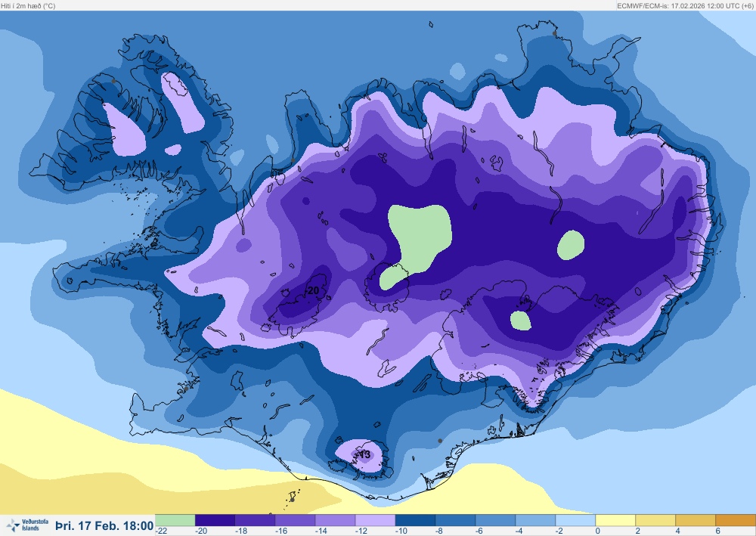Pick the legend swatch right of the 4 label
Screen dimensions: 756x536
tap(696, 520)
